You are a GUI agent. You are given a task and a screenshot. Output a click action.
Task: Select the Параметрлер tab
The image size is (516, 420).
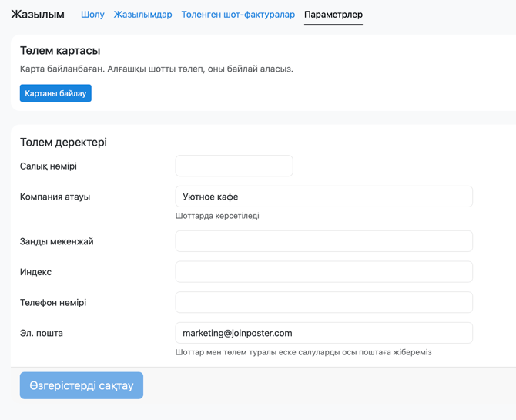coord(333,15)
